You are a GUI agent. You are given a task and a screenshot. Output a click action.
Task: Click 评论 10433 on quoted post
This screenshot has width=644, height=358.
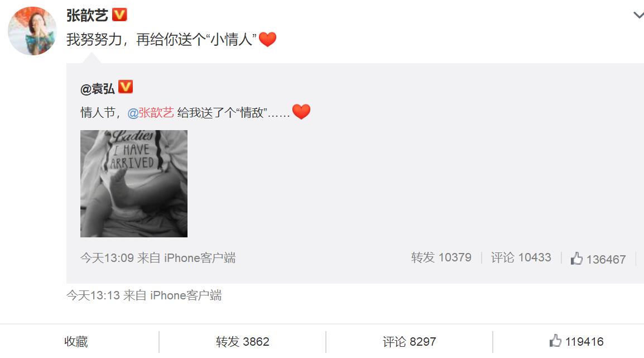[x=521, y=257]
